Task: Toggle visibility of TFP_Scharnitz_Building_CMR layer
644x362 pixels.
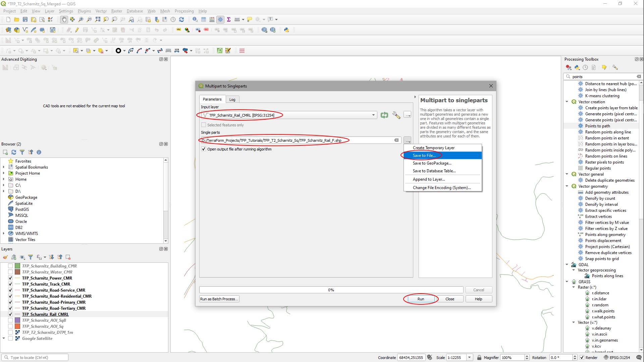Action: (x=10, y=266)
